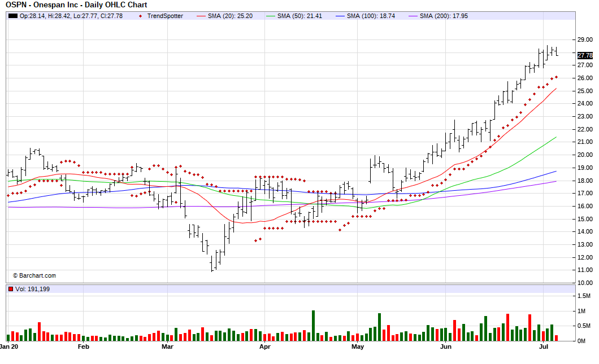This screenshot has width=599, height=364.
Task: Click the Apr date axis label
Action: tap(264, 347)
